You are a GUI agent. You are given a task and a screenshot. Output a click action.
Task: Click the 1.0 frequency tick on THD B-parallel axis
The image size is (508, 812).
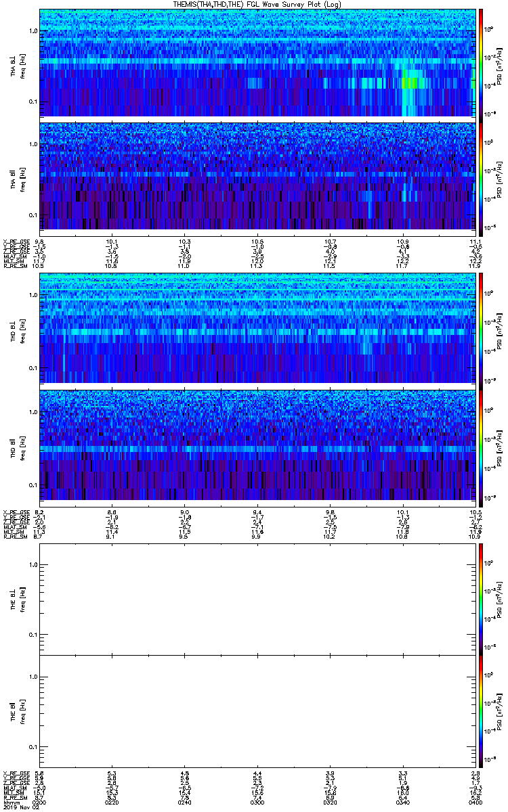(x=32, y=411)
